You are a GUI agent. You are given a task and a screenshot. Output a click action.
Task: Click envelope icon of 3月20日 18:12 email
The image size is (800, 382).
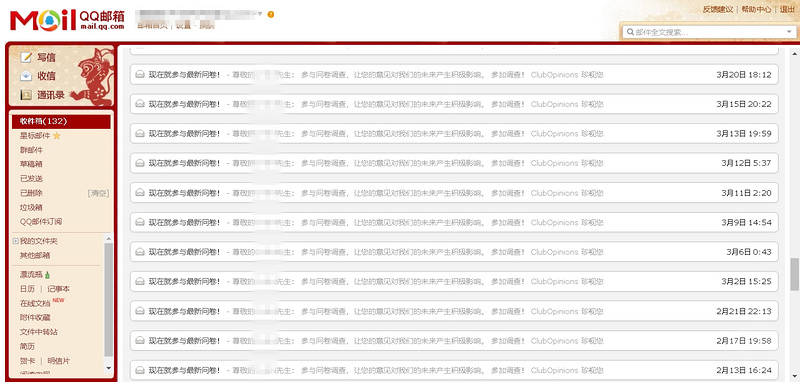[139, 74]
